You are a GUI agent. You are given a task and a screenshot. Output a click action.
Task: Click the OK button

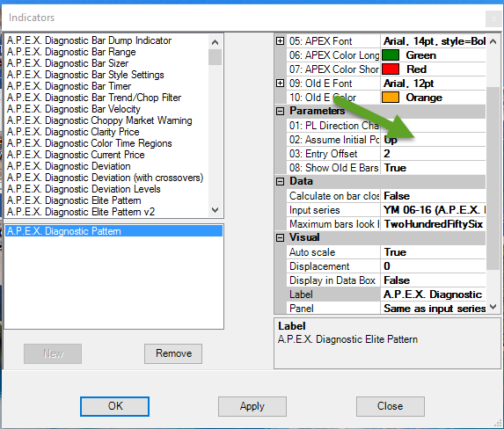(x=114, y=406)
